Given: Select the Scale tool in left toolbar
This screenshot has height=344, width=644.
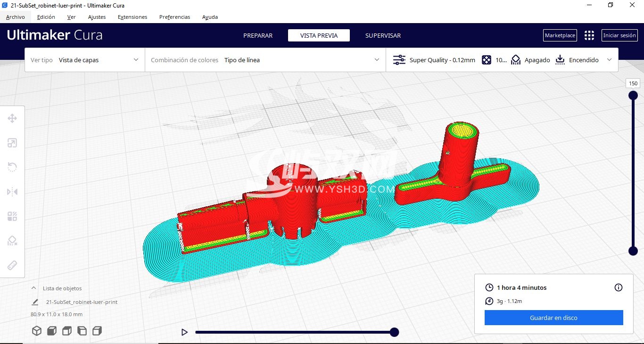Looking at the screenshot, I should tap(12, 143).
